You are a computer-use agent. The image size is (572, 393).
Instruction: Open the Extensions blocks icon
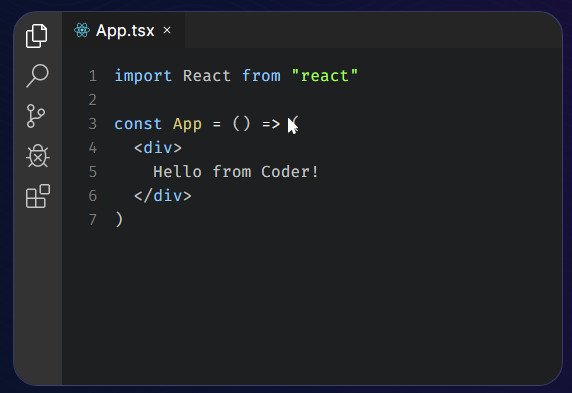pos(38,196)
